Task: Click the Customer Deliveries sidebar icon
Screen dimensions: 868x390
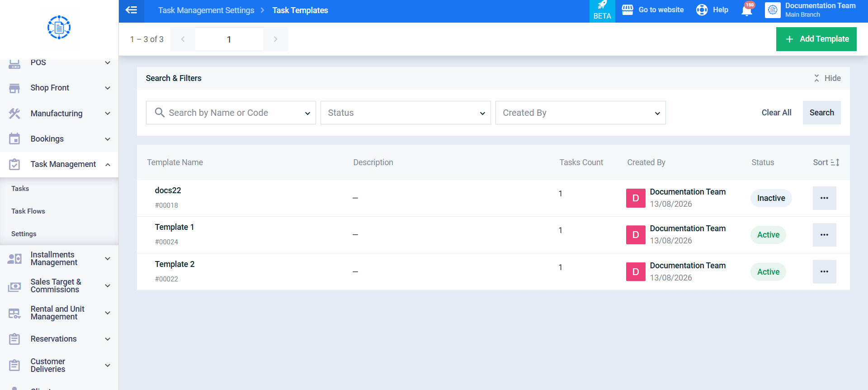Action: coord(14,365)
